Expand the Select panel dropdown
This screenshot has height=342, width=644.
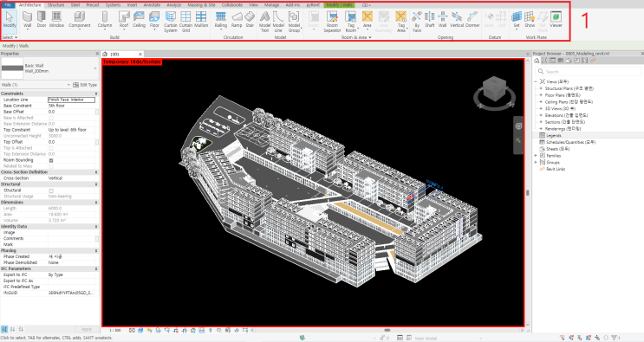coord(10,37)
